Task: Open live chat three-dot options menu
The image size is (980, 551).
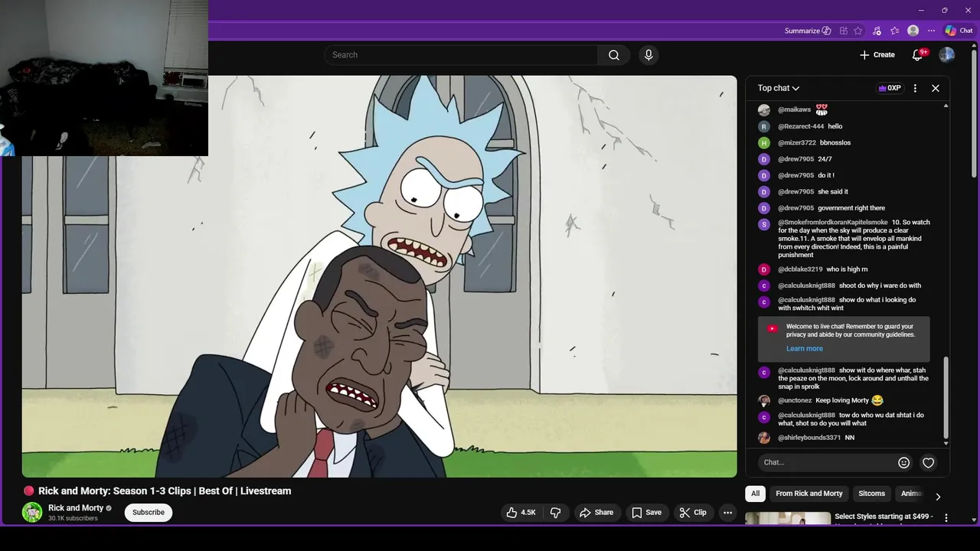Action: 915,88
